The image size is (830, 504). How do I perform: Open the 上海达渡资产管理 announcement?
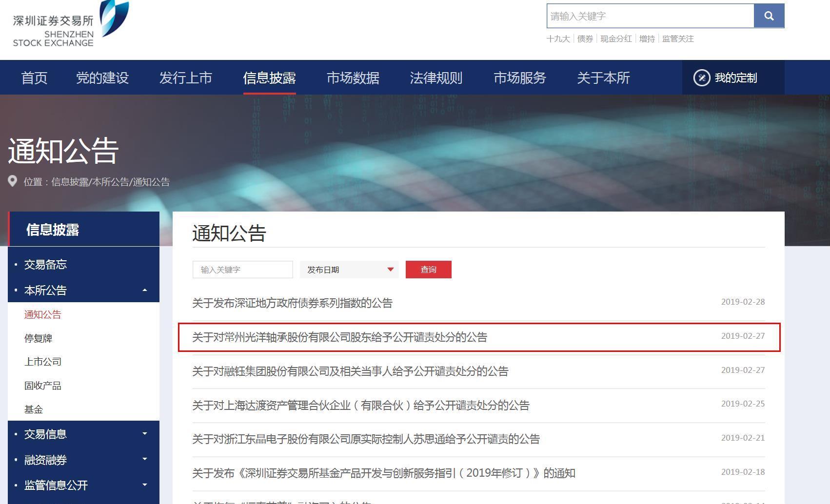coord(361,406)
